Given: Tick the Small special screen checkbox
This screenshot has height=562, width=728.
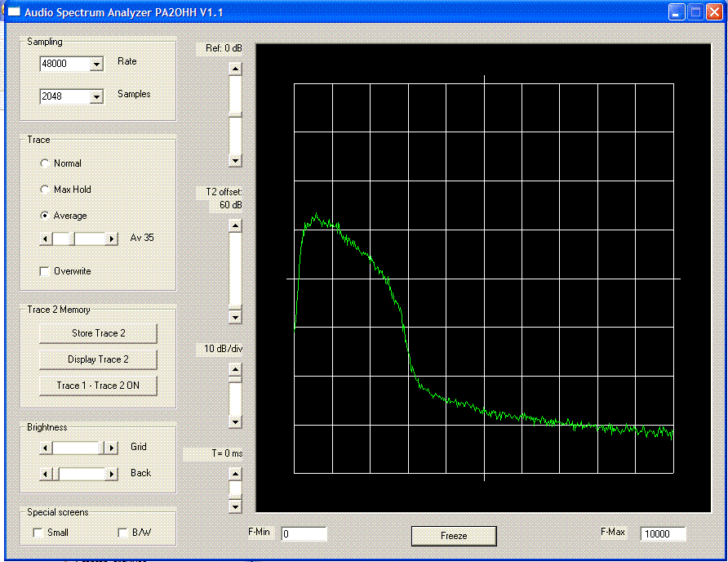Looking at the screenshot, I should tap(38, 533).
